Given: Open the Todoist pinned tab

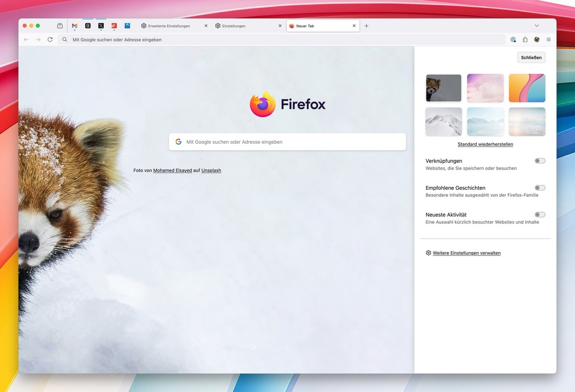Looking at the screenshot, I should [114, 25].
